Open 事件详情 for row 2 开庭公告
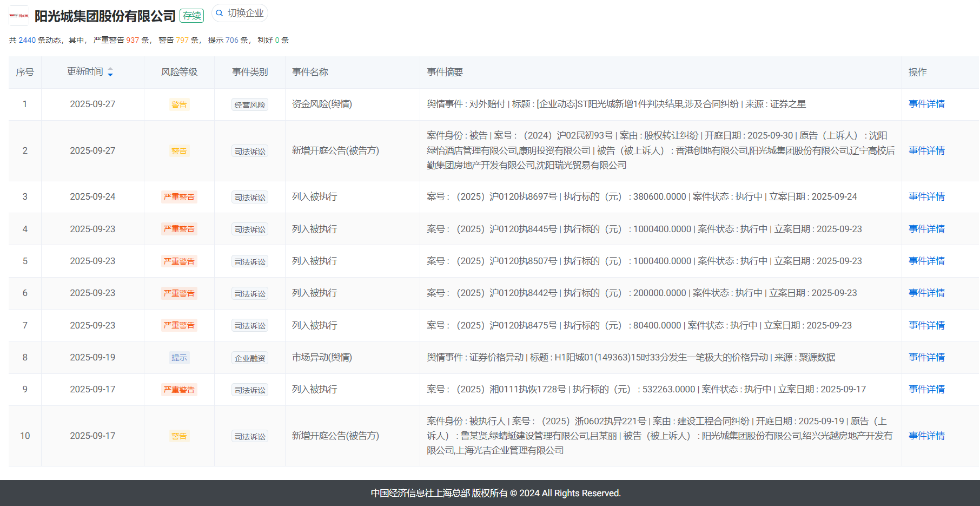The height and width of the screenshot is (506, 980). pos(926,150)
